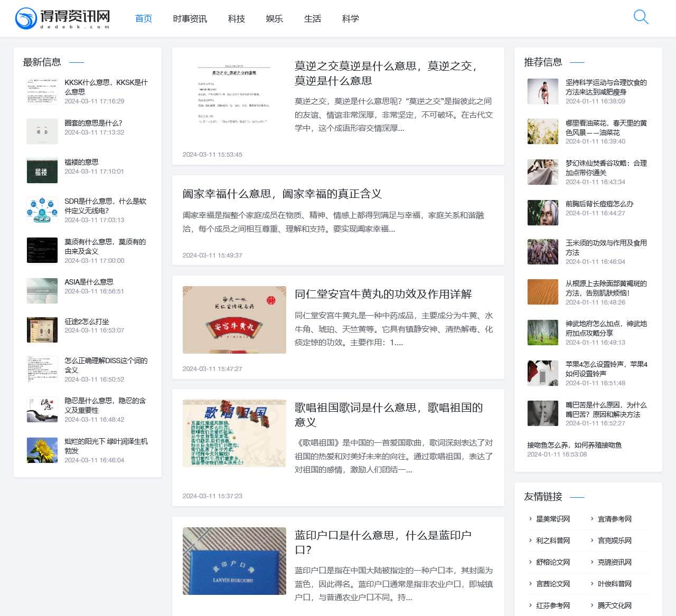This screenshot has height=616, width=676.
Task: Open the 同仁堂安宫牛黄丸 article thumbnail
Action: click(x=234, y=320)
